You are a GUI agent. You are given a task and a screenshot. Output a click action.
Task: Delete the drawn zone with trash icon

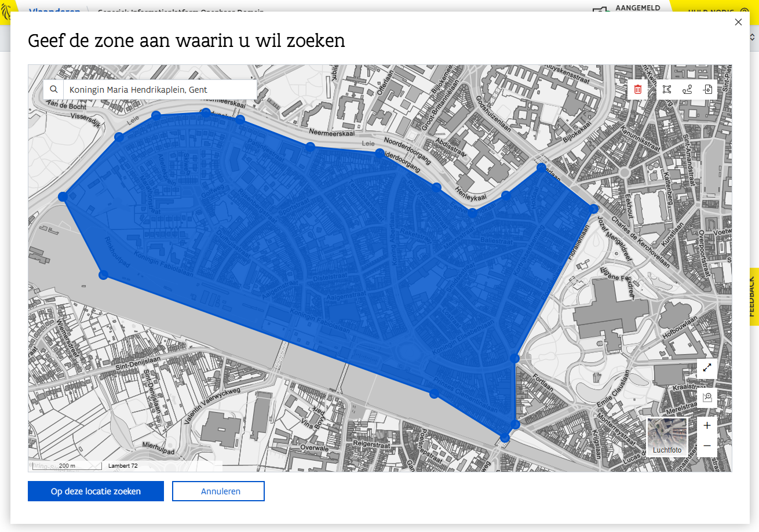point(638,89)
